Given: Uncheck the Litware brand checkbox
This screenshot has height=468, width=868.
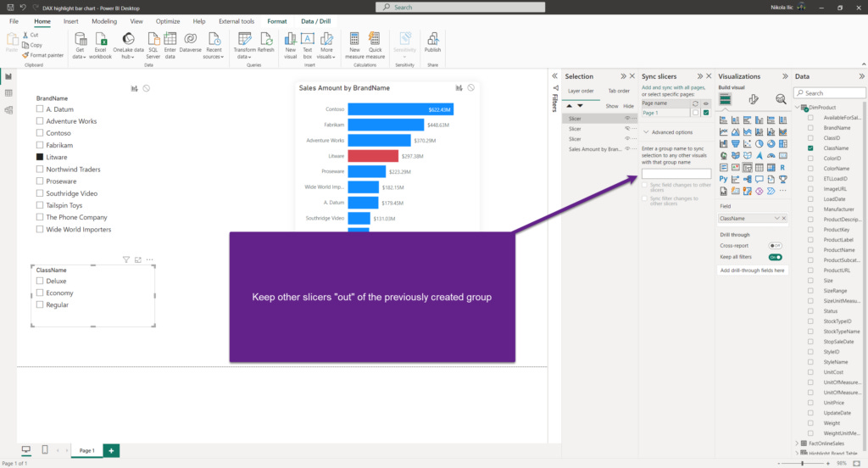Looking at the screenshot, I should (x=39, y=157).
